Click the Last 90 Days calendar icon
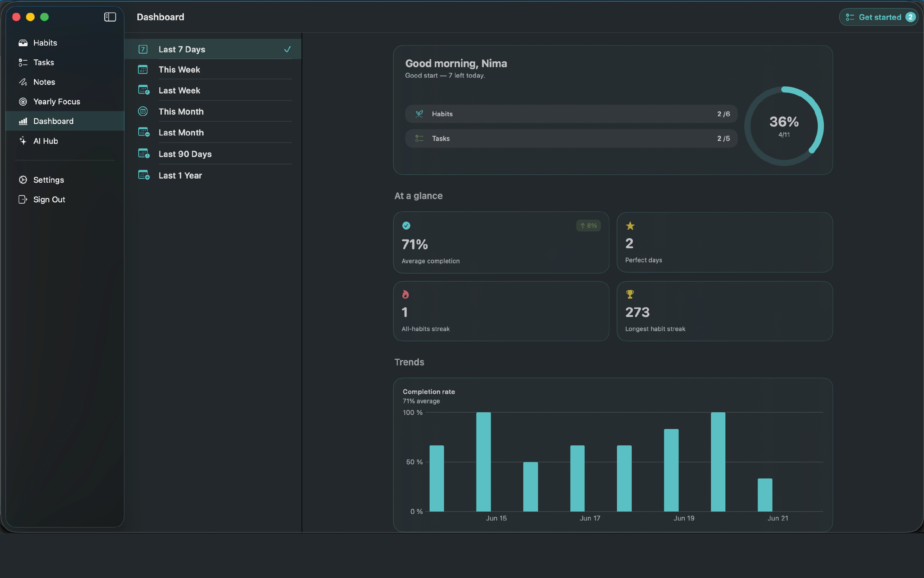Viewport: 924px width, 578px height. coord(143,154)
